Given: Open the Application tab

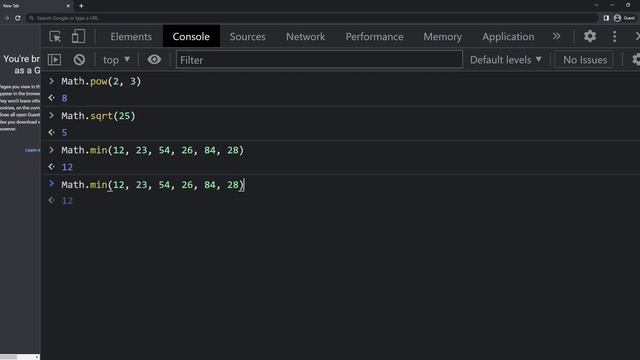Looking at the screenshot, I should tap(508, 37).
